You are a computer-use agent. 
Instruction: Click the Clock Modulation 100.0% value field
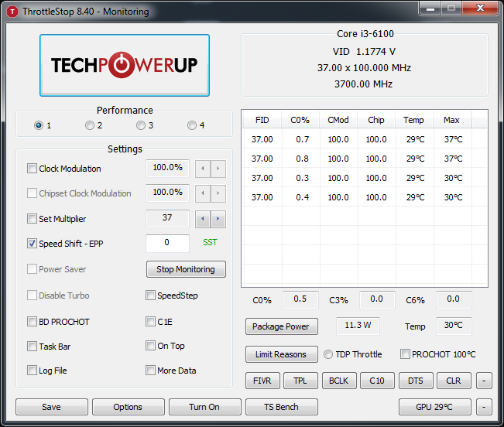(167, 168)
